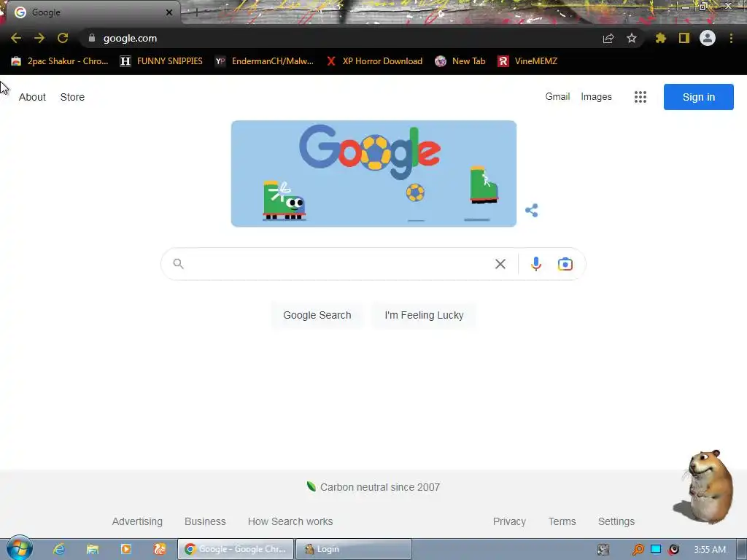Click the orange app icon in the taskbar
This screenshot has width=747, height=560.
160,549
